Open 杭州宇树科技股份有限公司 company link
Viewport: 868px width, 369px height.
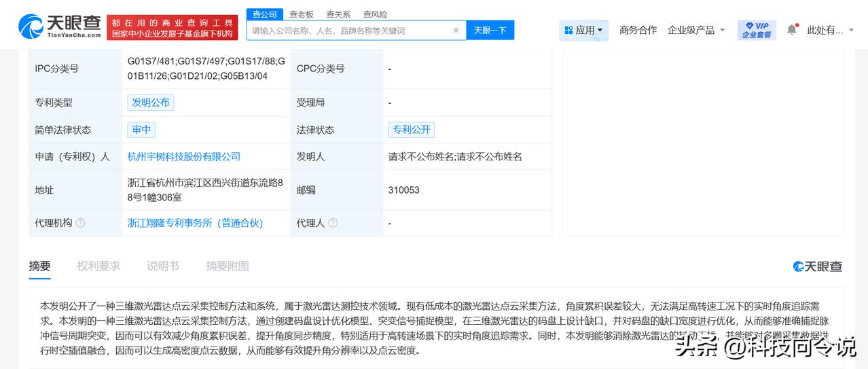tap(184, 156)
